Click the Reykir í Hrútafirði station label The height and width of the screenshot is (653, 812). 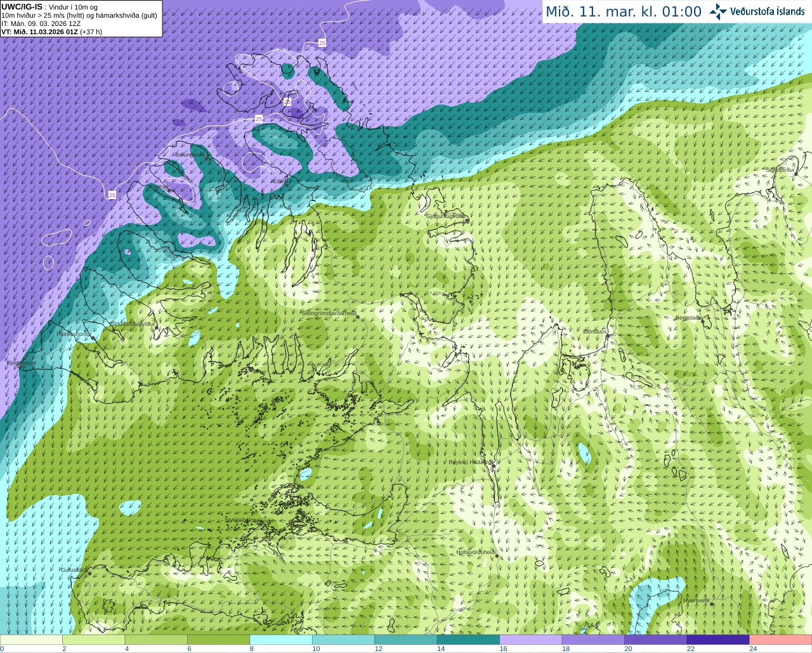tap(470, 462)
